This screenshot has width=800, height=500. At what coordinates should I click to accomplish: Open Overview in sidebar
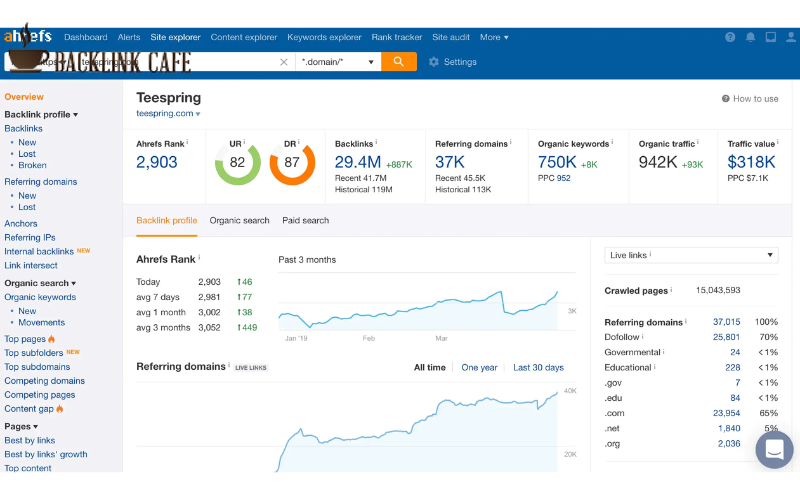24,97
